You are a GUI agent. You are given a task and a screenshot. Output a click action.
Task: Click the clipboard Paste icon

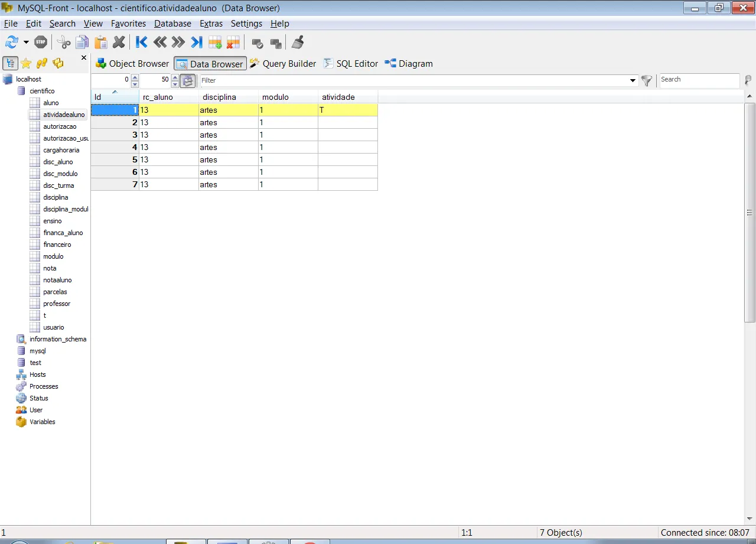click(x=101, y=42)
